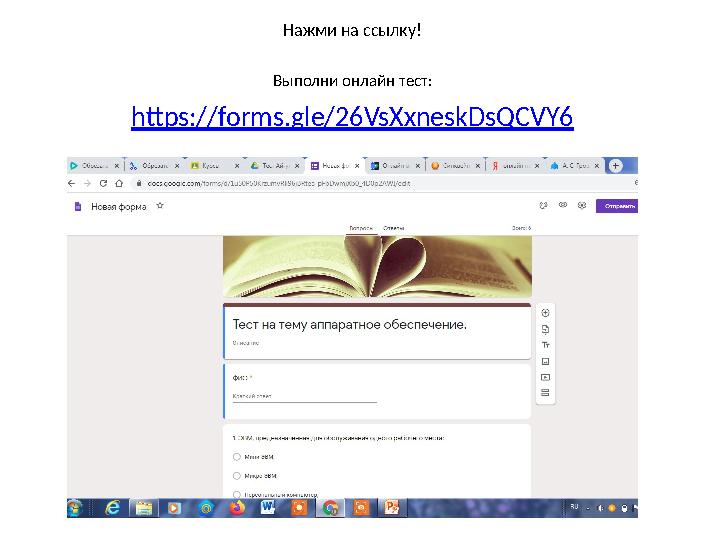This screenshot has height=540, width=720.
Task: Switch to the 'Вопросы' tab
Action: pos(361,228)
